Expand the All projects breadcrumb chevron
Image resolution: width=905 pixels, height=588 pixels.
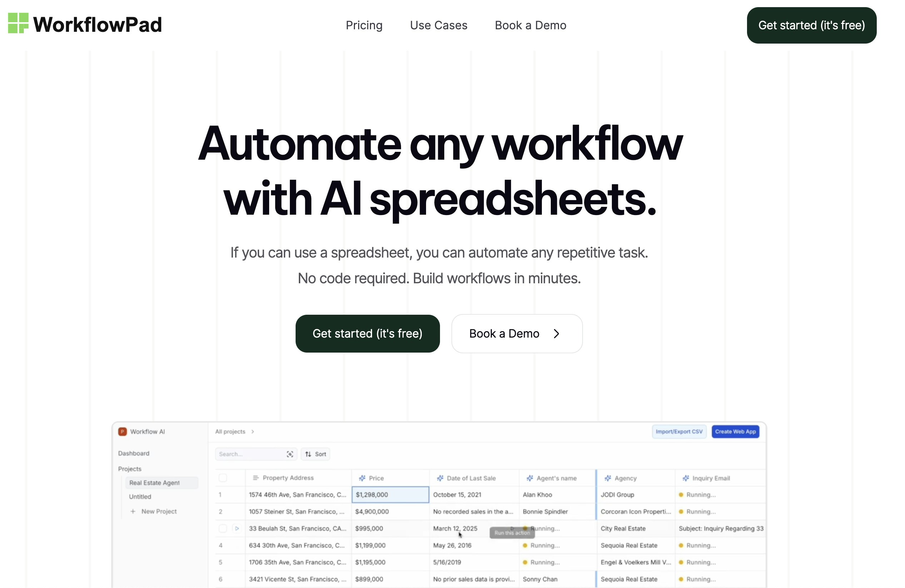point(252,432)
